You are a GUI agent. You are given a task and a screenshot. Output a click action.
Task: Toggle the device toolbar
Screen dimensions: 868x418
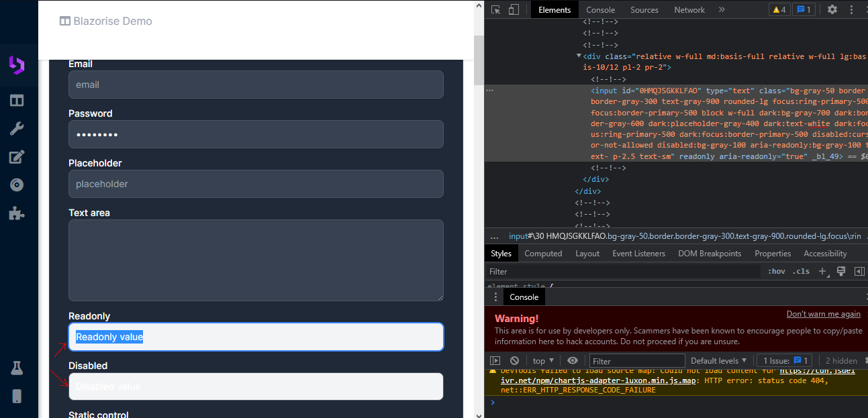point(512,9)
